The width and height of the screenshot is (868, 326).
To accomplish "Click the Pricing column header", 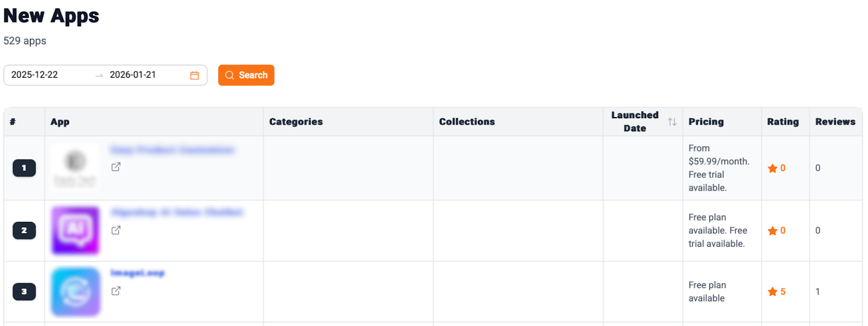I will click(x=706, y=122).
